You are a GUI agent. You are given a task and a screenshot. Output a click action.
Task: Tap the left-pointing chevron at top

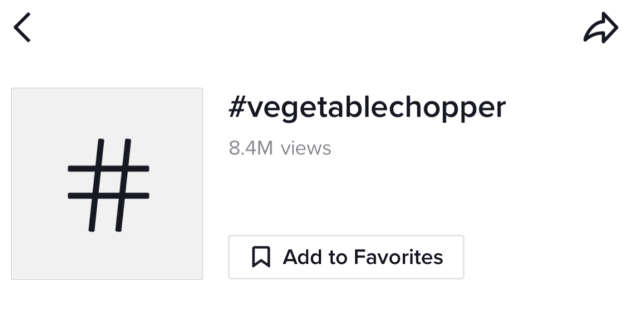click(22, 29)
